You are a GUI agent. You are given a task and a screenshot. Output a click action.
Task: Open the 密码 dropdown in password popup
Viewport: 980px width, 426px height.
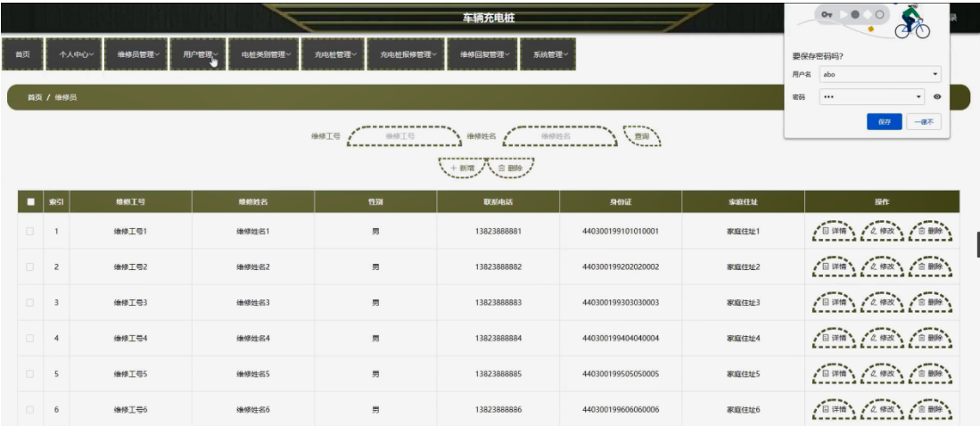coord(872,97)
